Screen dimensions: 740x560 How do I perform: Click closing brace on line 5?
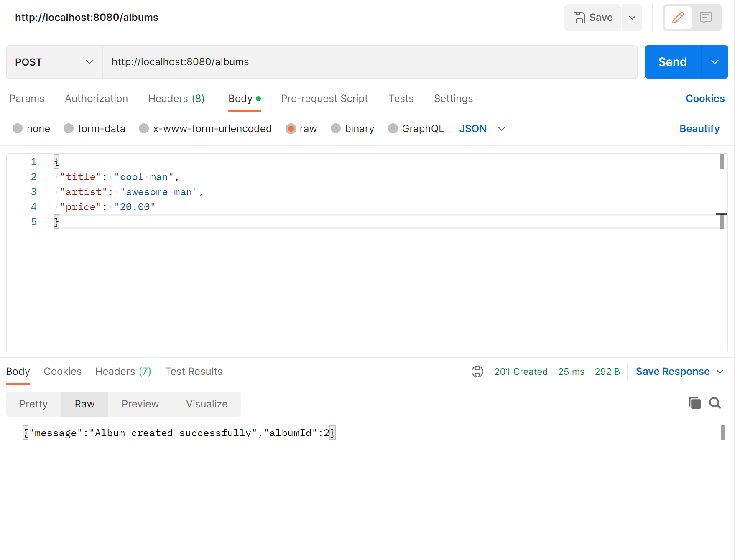tap(56, 222)
